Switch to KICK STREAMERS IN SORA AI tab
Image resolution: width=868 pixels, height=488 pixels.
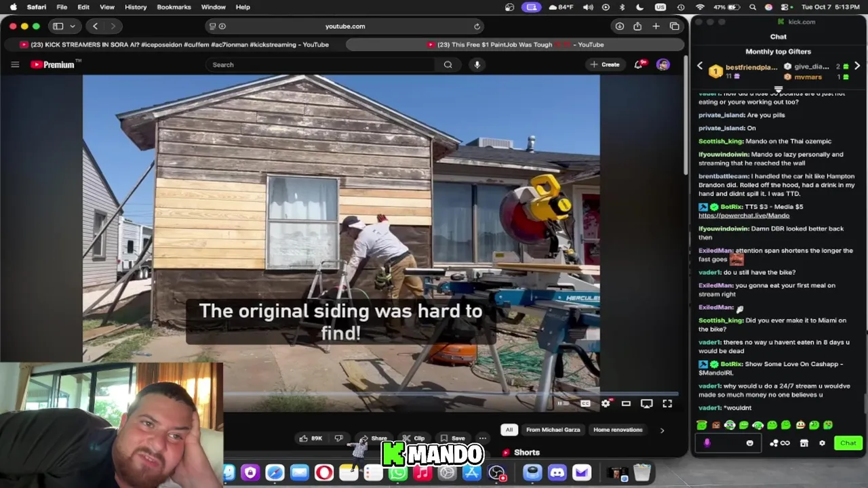click(174, 45)
